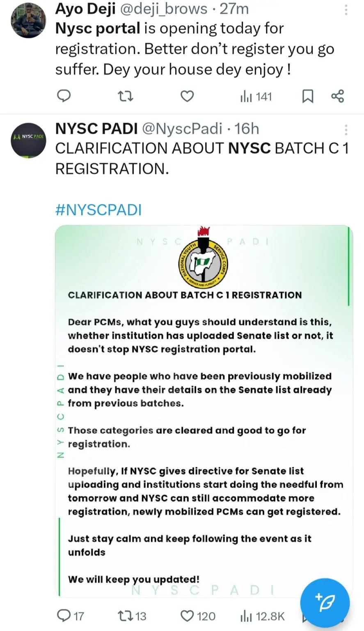Like NYSC PADI tweet with 120 likes
The height and width of the screenshot is (631, 364).
pos(197,616)
